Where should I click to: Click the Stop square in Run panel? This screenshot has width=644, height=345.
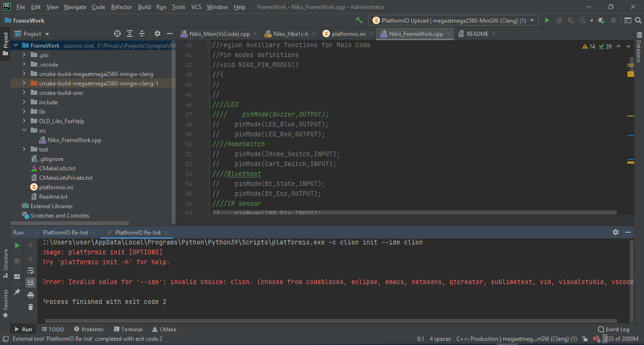point(17,261)
